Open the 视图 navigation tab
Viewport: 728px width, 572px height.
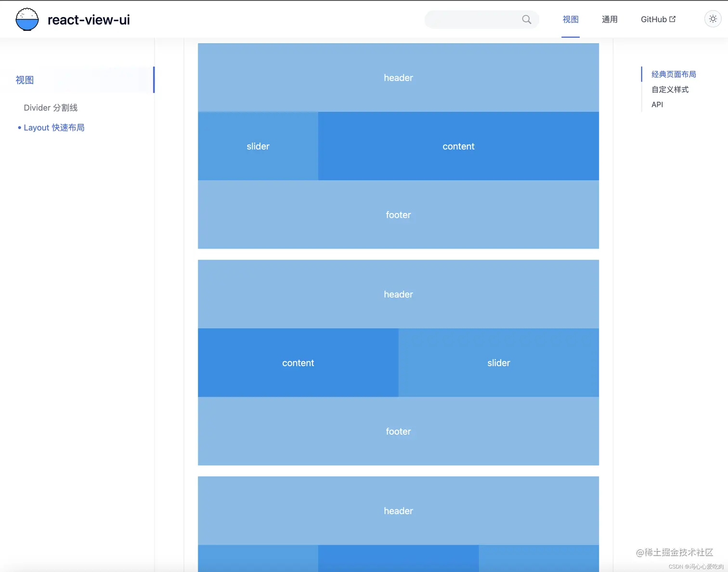[571, 19]
